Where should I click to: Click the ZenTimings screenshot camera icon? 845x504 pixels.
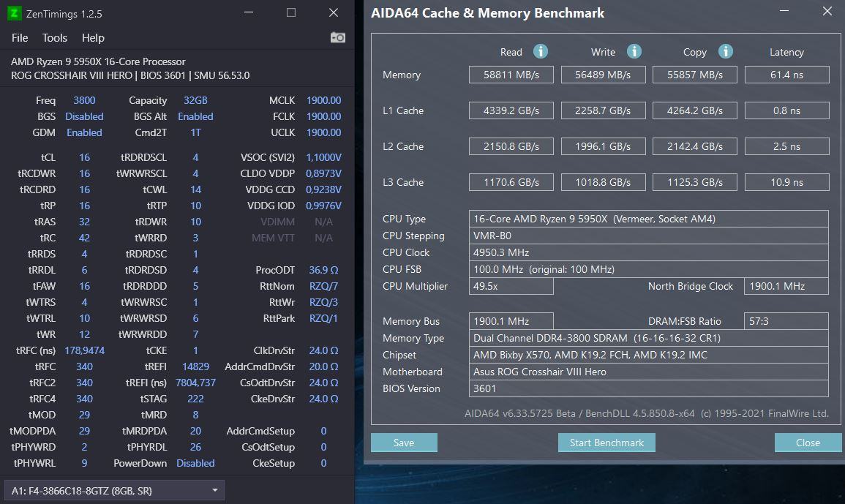[x=338, y=38]
